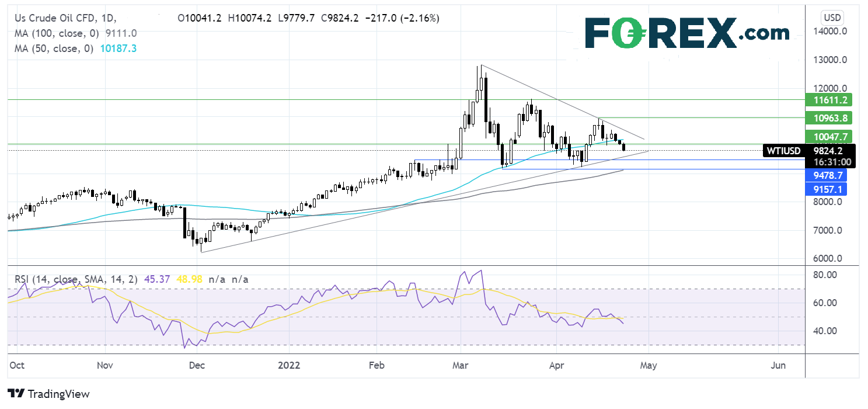Click the 12000.0 price axis label
The width and height of the screenshot is (868, 409).
click(829, 88)
